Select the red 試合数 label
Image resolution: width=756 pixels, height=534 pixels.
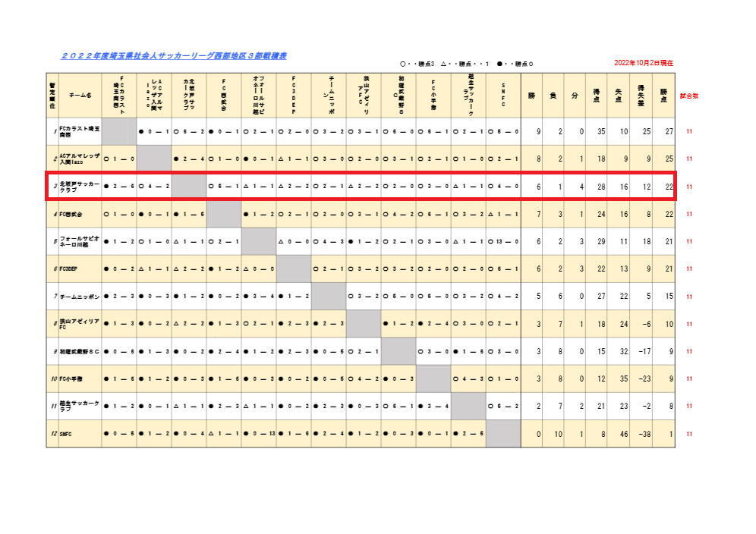click(x=689, y=96)
